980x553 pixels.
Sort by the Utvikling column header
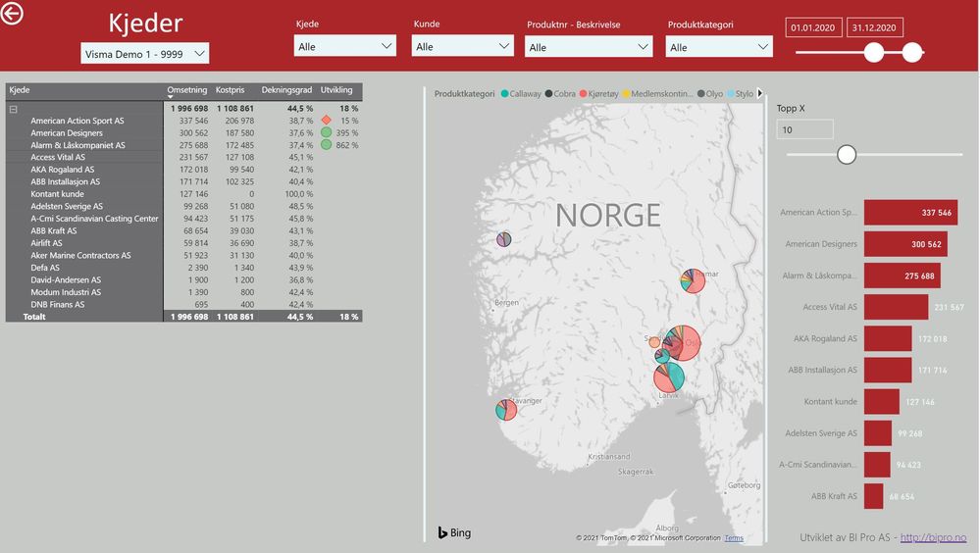(x=336, y=90)
